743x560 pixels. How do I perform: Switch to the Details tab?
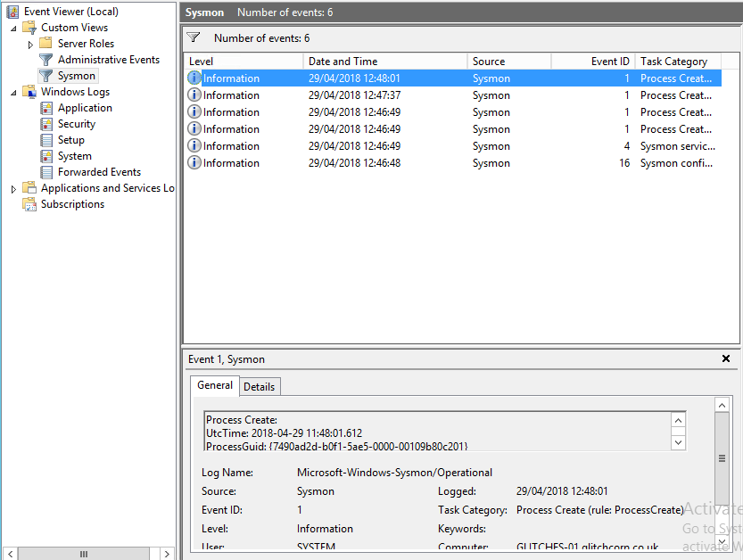tap(260, 386)
